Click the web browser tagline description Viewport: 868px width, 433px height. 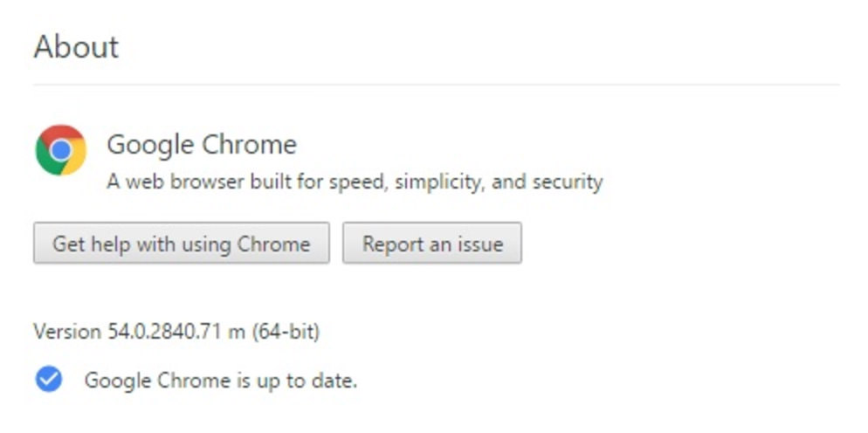[355, 182]
